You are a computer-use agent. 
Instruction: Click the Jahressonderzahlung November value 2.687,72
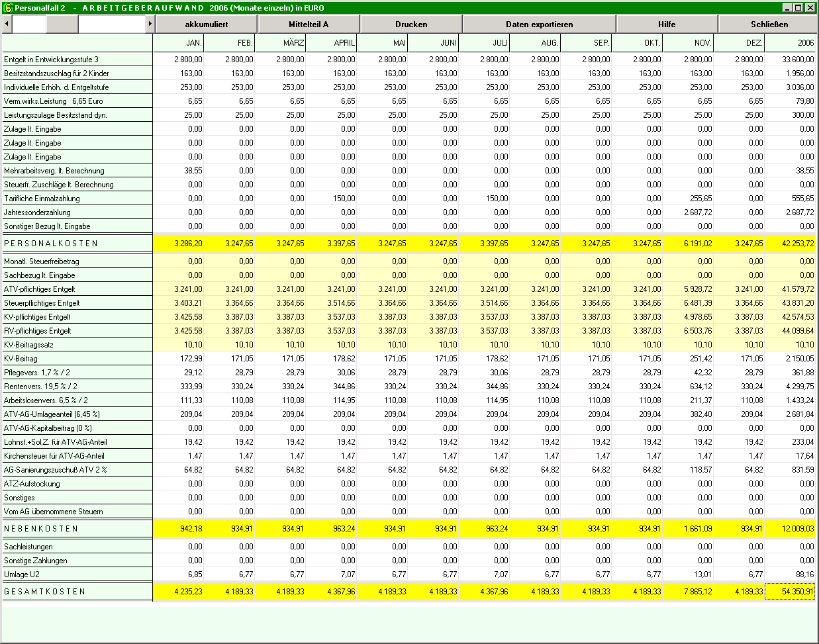689,212
